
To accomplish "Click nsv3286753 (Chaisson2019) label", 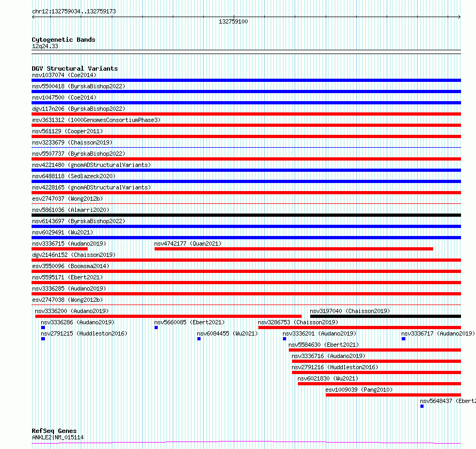I will (x=298, y=322).
